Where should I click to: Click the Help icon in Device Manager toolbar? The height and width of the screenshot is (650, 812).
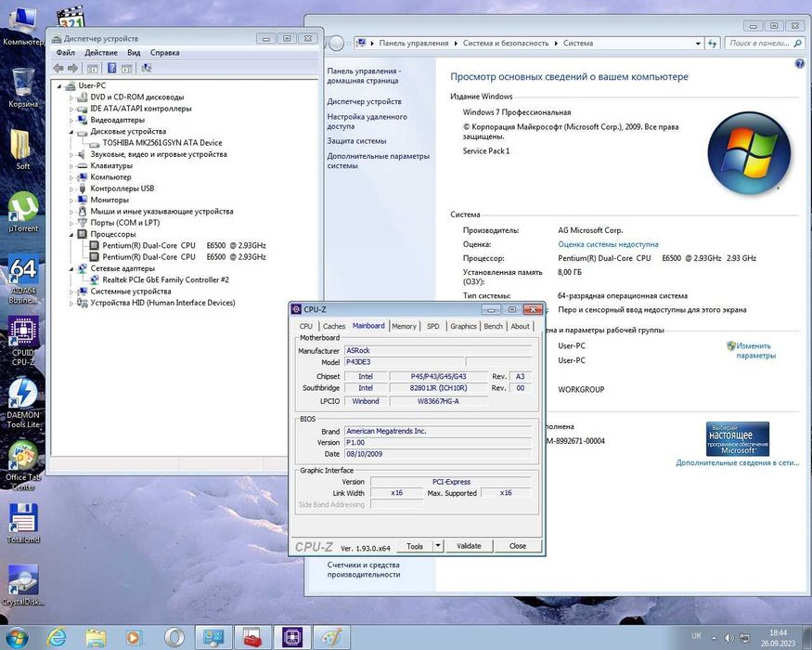pyautogui.click(x=112, y=68)
